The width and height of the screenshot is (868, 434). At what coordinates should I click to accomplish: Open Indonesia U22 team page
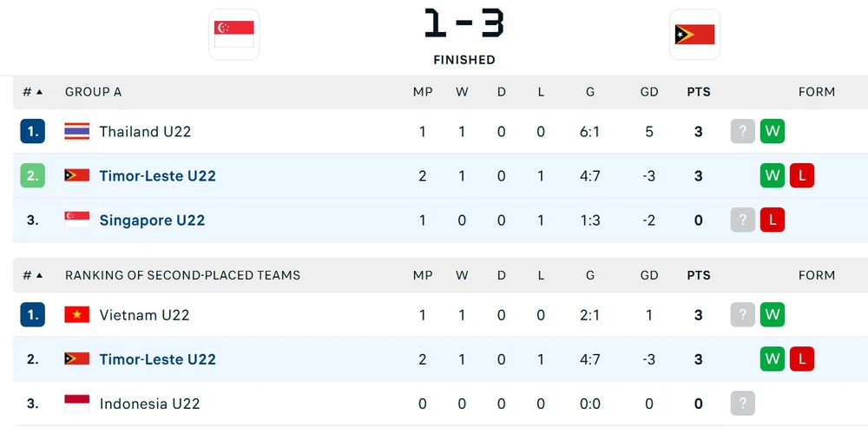(x=149, y=404)
